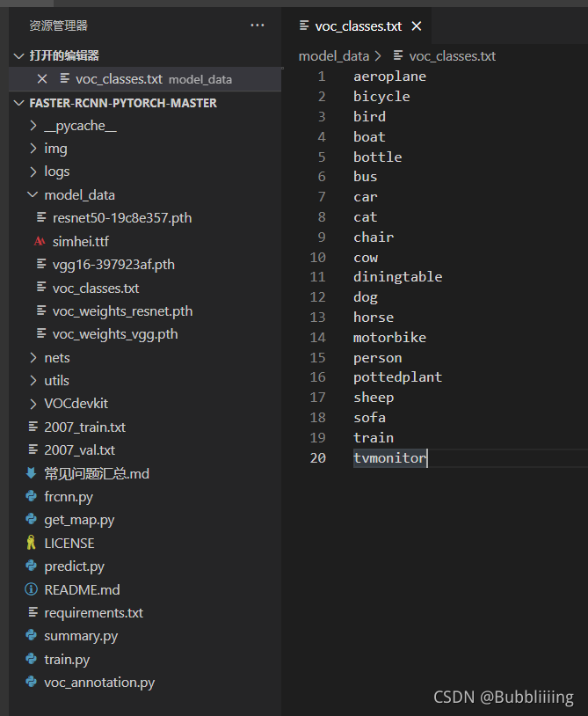The image size is (588, 716).
Task: Click Python icon next to predict.py
Action: click(x=32, y=566)
